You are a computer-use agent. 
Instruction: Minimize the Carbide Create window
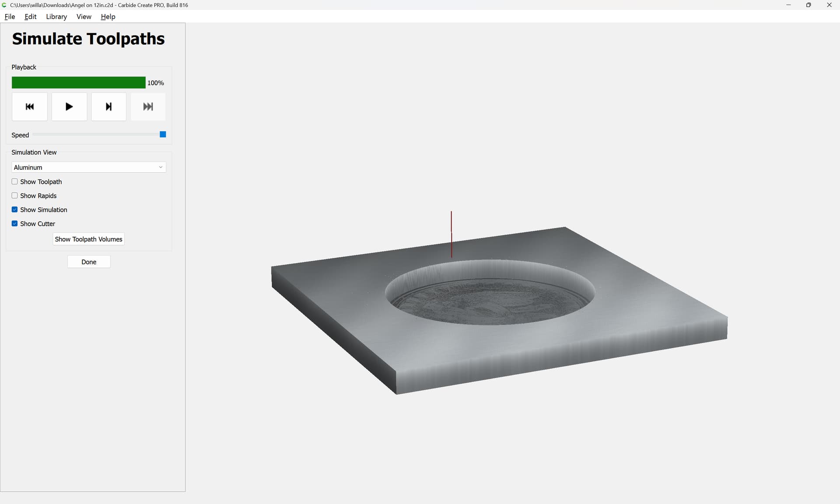tap(788, 5)
